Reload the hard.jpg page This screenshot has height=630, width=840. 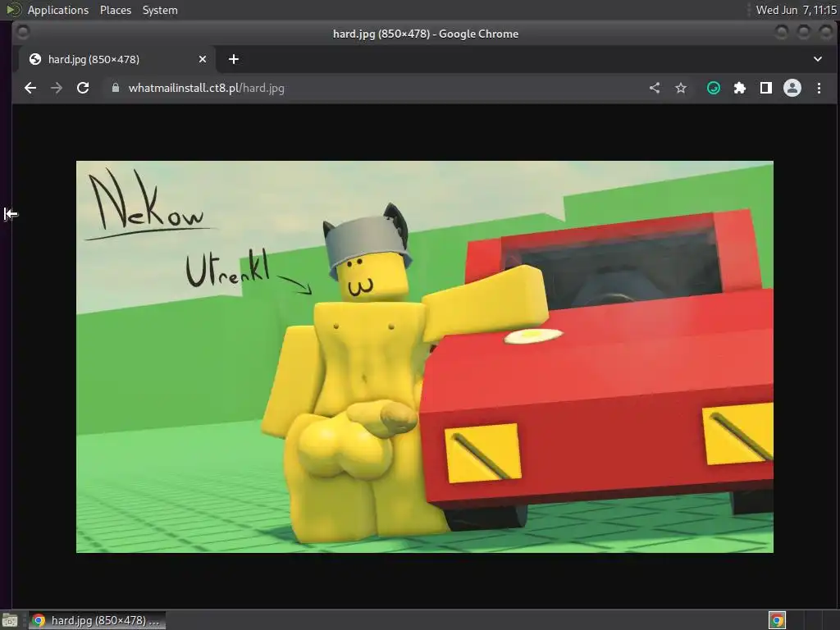(83, 88)
